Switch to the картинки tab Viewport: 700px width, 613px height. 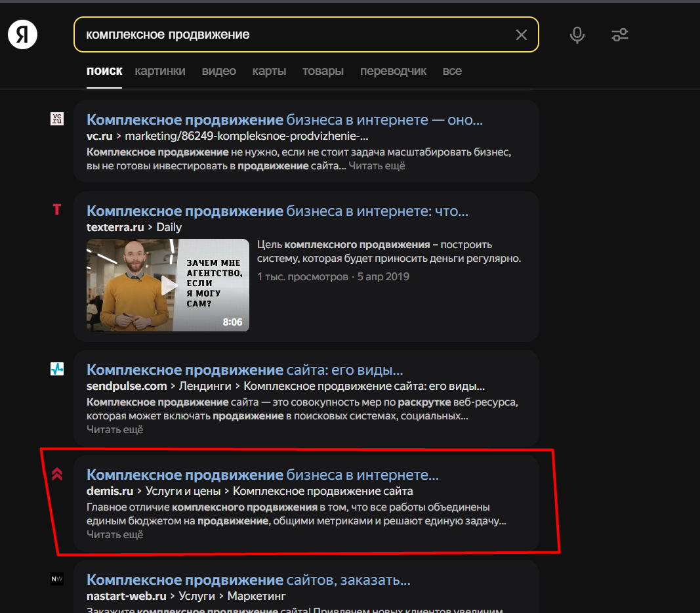pyautogui.click(x=160, y=71)
